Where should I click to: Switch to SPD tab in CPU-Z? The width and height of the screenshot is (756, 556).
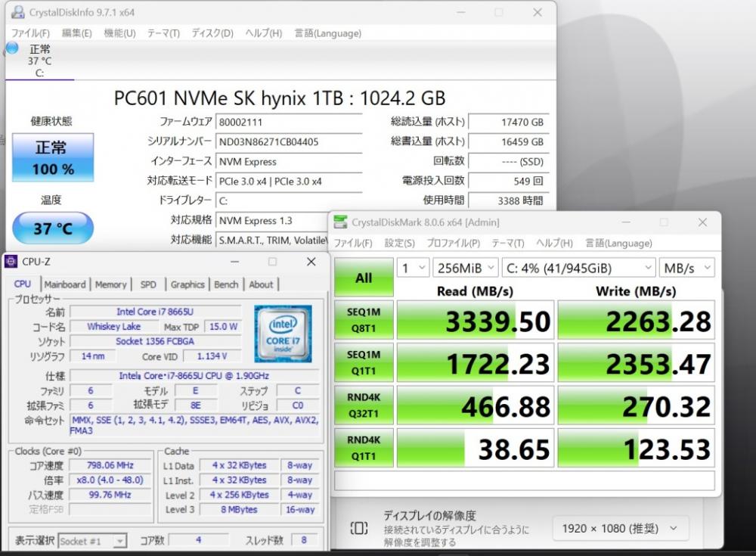pos(148,284)
